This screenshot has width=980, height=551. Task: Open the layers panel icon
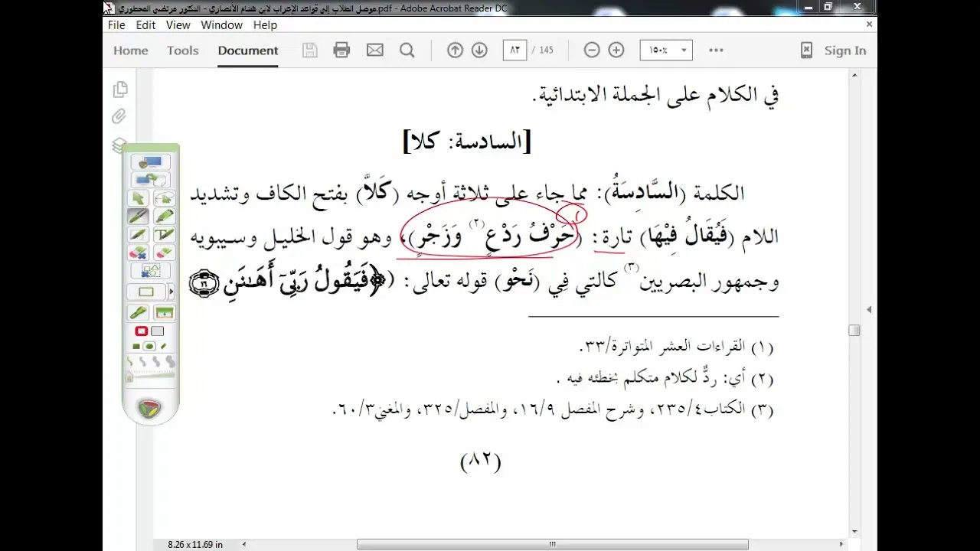119,145
